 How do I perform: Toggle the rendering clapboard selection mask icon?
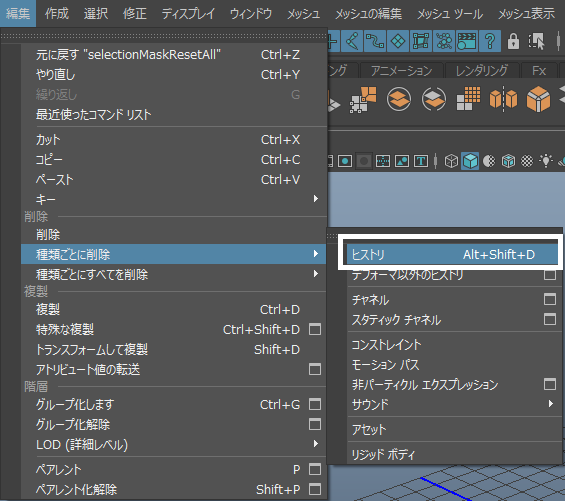pos(467,41)
